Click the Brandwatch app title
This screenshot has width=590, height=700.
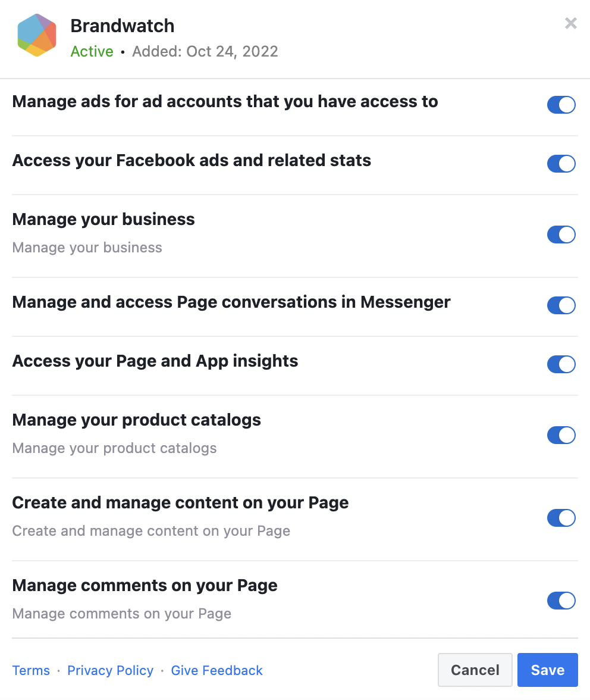click(122, 26)
